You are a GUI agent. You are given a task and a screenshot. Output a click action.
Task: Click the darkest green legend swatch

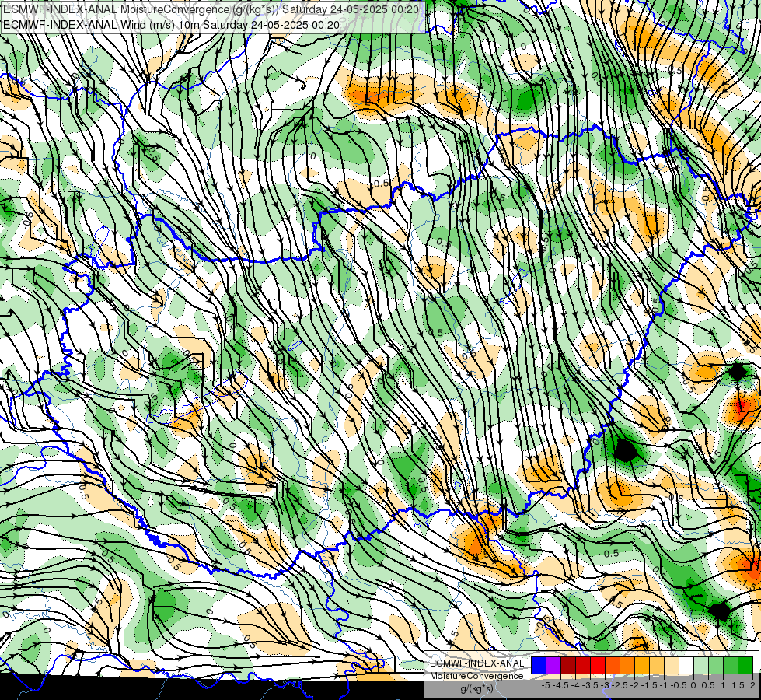pyautogui.click(x=745, y=665)
